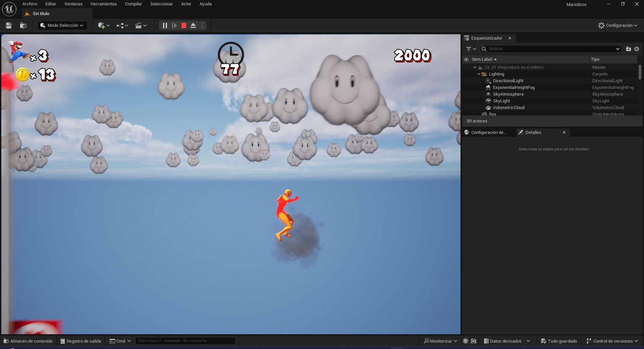Expand the outliner search history chevron

pyautogui.click(x=618, y=49)
